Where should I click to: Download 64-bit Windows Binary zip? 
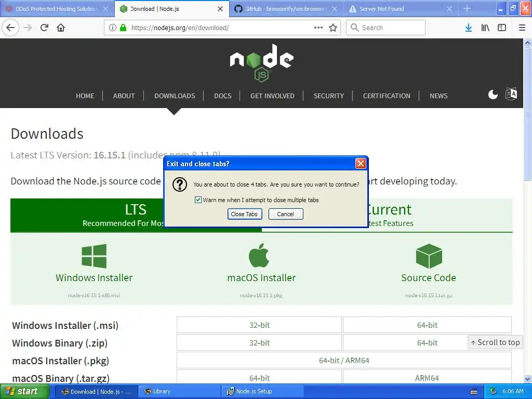click(x=427, y=343)
